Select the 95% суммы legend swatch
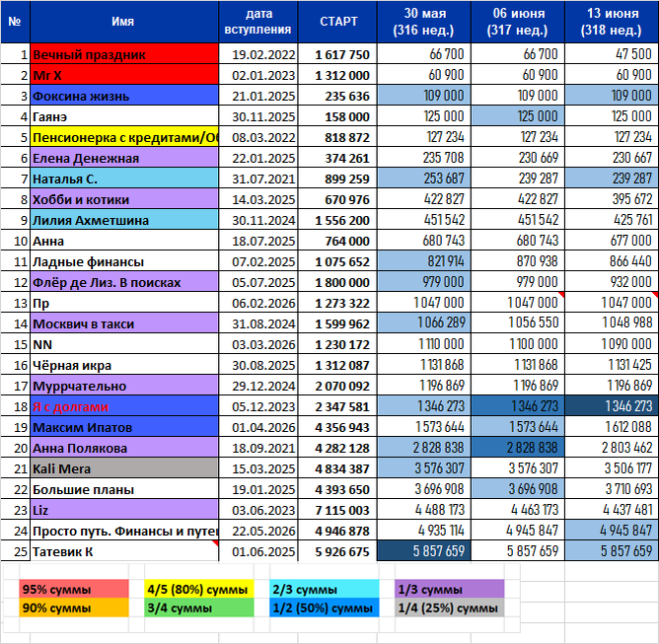The image size is (659, 644). 74,589
